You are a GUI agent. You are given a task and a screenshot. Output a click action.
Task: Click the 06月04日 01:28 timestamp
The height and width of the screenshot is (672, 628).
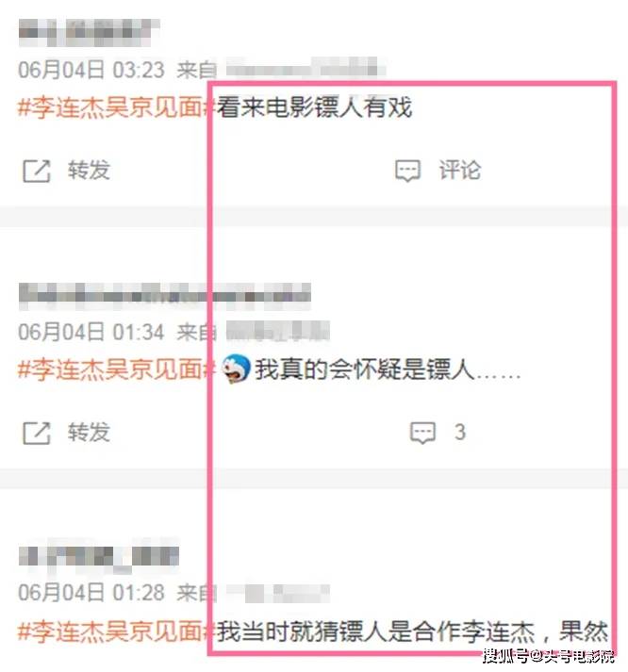point(91,593)
